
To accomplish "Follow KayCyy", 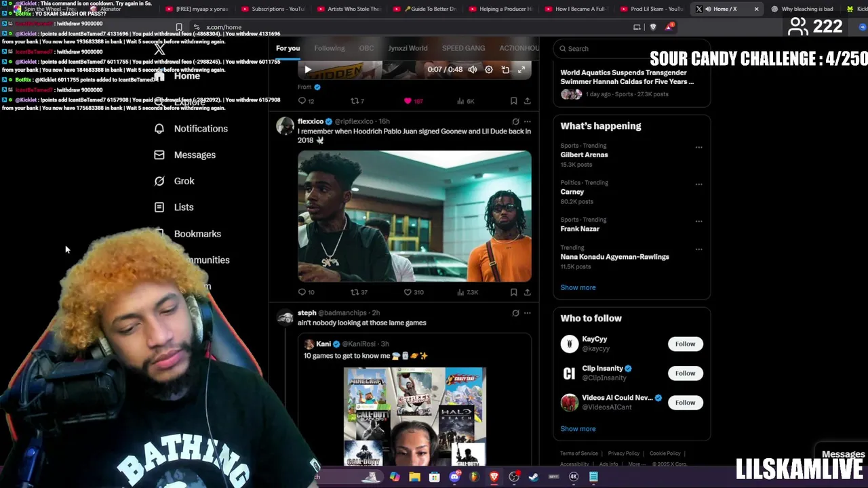I will [685, 344].
